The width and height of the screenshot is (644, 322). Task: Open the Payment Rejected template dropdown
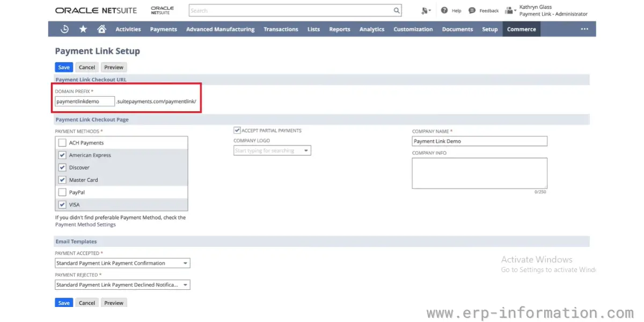tap(122, 285)
